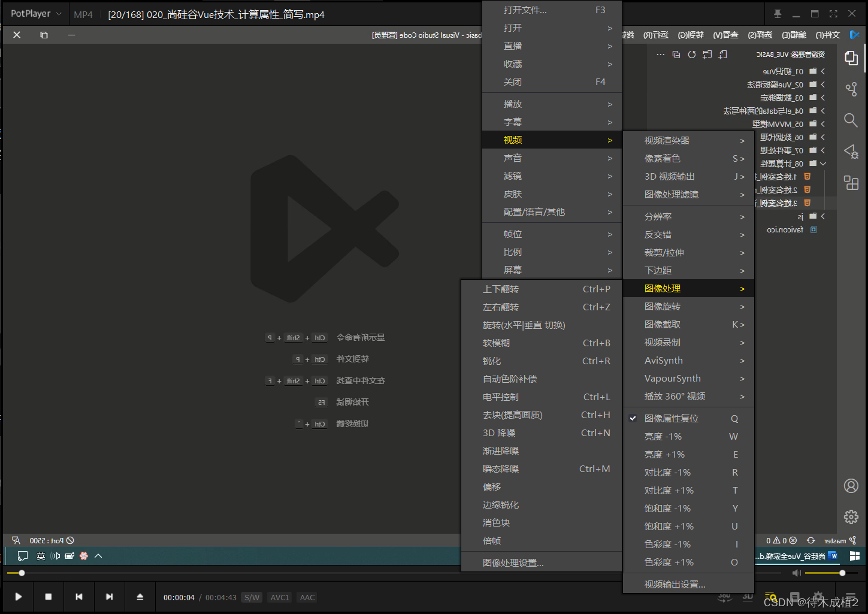Click the New Folder icon in the explorer header
The height and width of the screenshot is (614, 868).
click(x=707, y=55)
